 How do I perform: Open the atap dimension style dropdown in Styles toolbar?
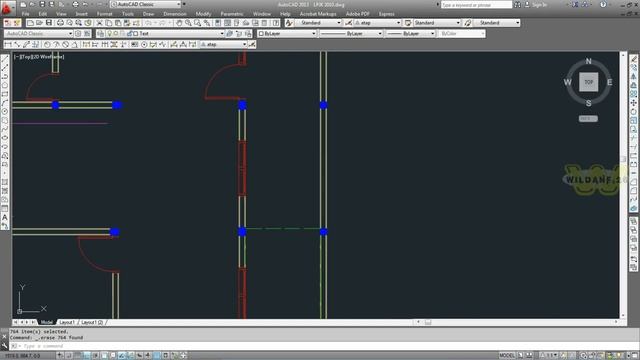coord(378,23)
